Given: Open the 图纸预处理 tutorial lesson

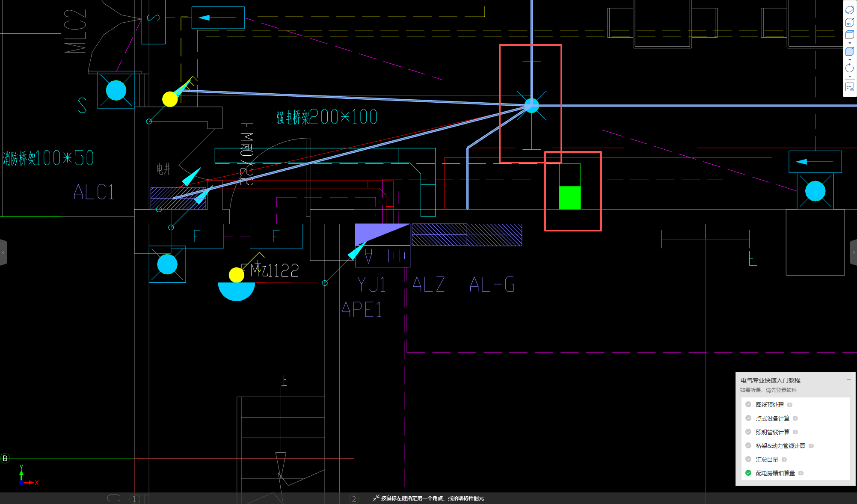Looking at the screenshot, I should 770,405.
